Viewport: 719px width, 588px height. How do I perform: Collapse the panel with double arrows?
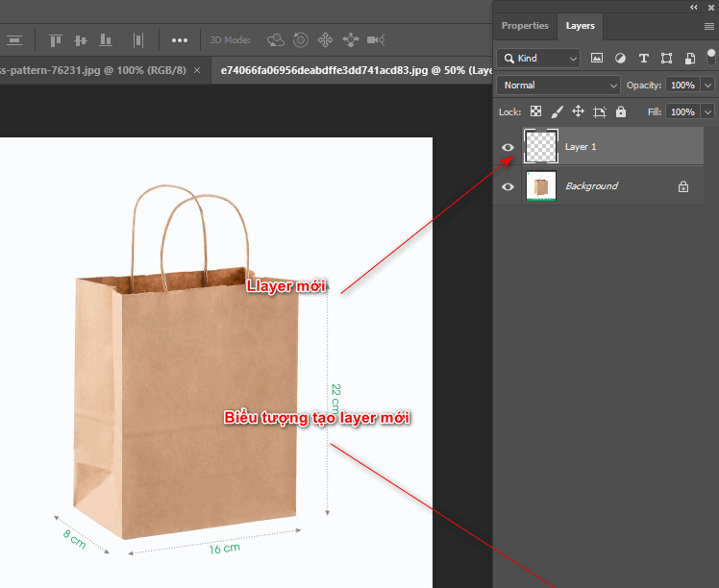pos(694,8)
